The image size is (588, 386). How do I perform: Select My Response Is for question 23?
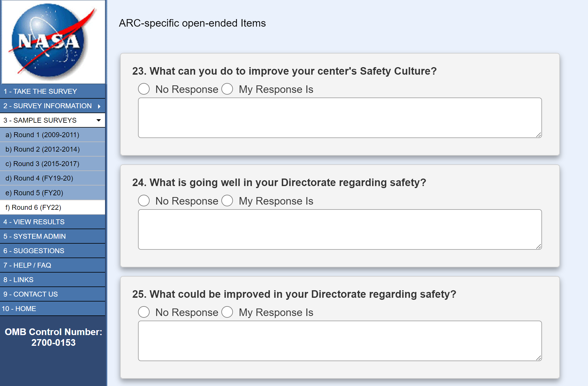227,89
